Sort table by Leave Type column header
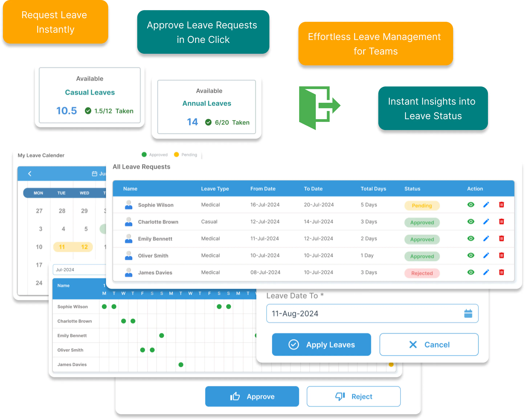 tap(215, 189)
